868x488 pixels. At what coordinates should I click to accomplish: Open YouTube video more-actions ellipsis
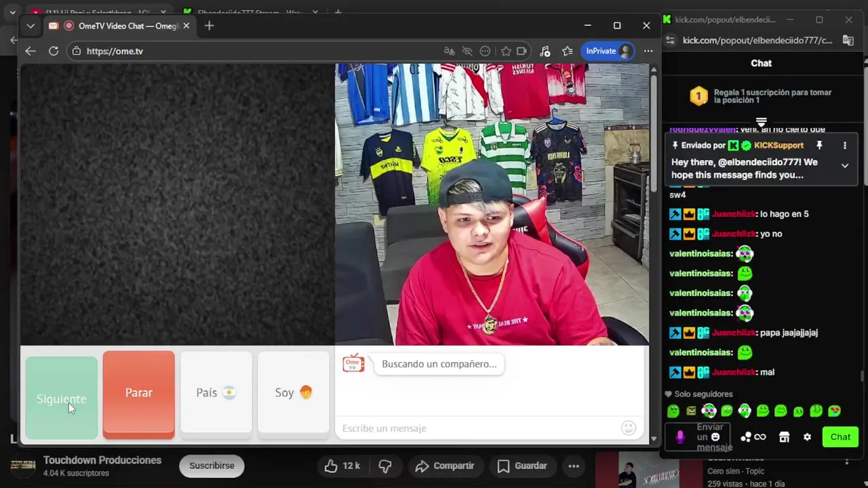(x=574, y=466)
